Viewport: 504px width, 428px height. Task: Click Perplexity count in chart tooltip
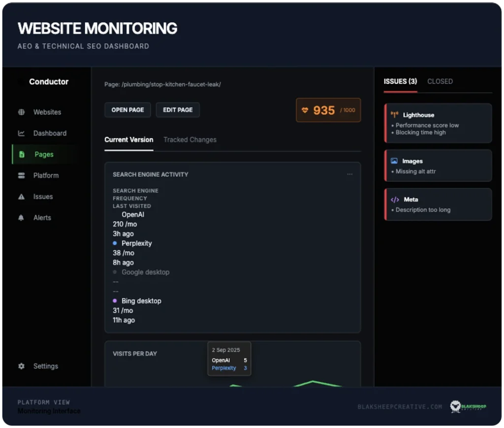[245, 368]
